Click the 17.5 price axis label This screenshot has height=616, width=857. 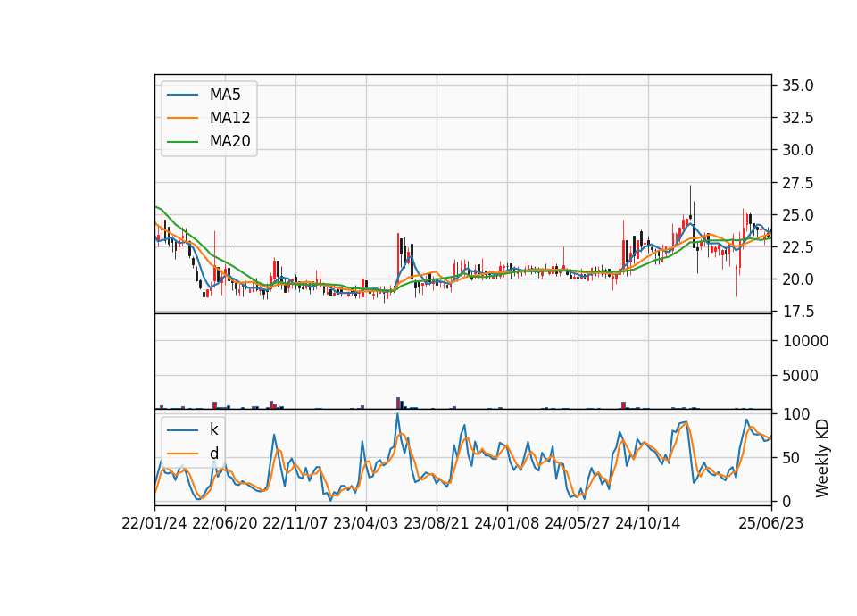(798, 312)
